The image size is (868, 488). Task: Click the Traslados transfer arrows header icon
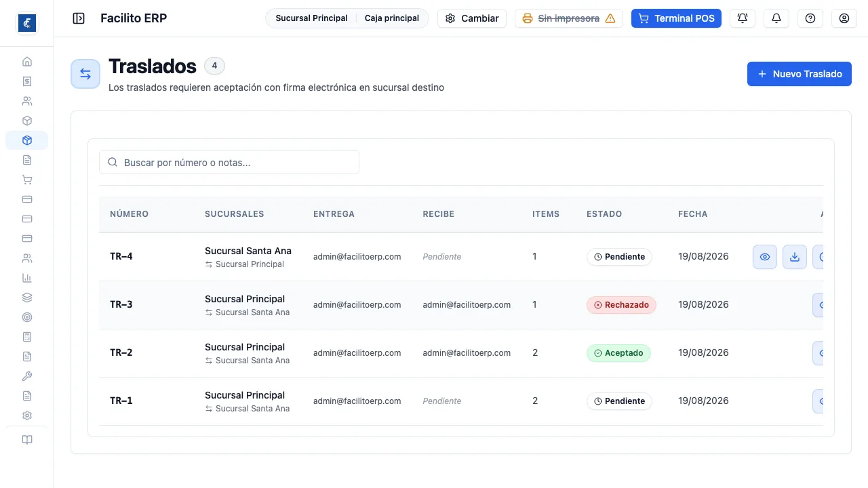[85, 74]
